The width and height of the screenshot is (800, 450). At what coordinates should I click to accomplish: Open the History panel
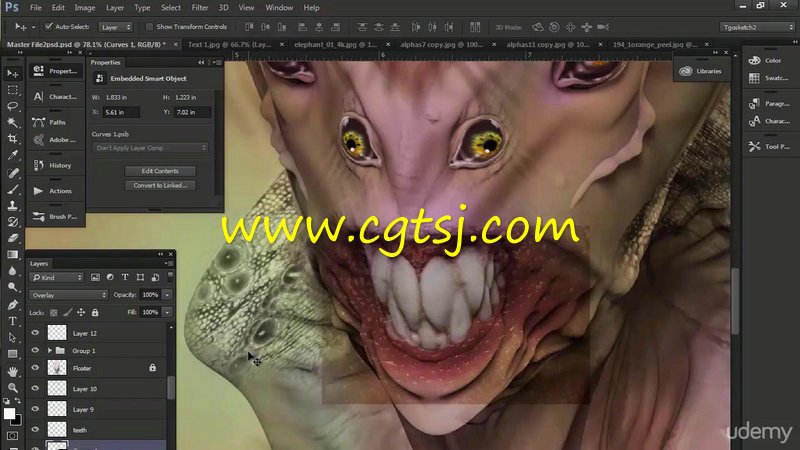coord(55,165)
